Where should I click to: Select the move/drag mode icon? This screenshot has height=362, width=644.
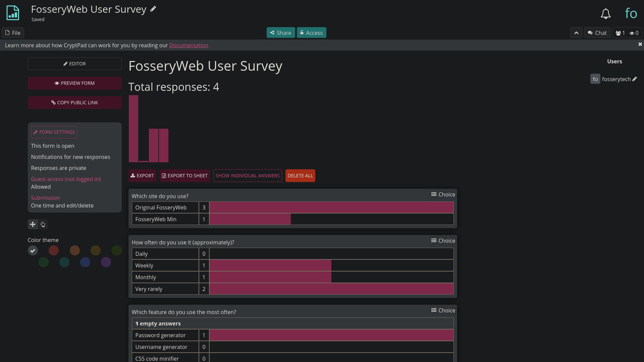pos(33,224)
